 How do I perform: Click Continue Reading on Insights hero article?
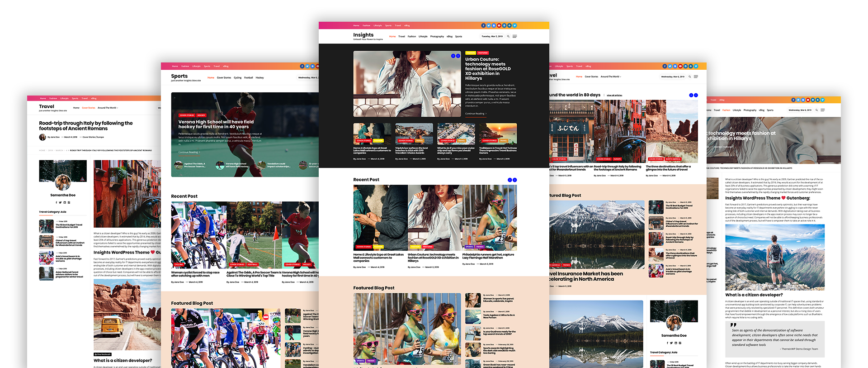(476, 114)
